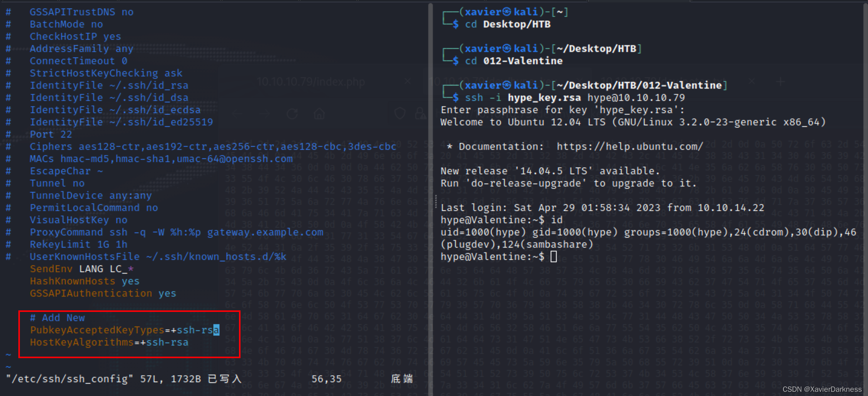Click the 'HashKnownHosts yes' line
The width and height of the screenshot is (868, 396).
(85, 281)
